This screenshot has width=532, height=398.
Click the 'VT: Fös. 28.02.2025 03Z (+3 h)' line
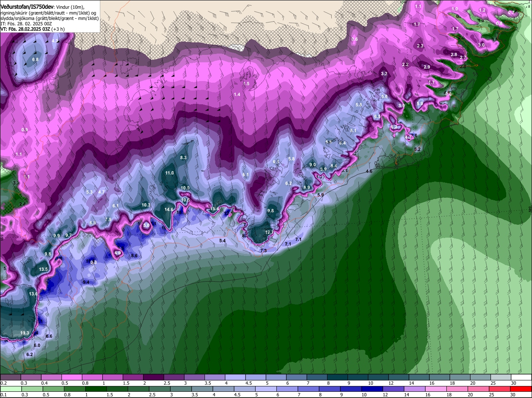pos(32,29)
